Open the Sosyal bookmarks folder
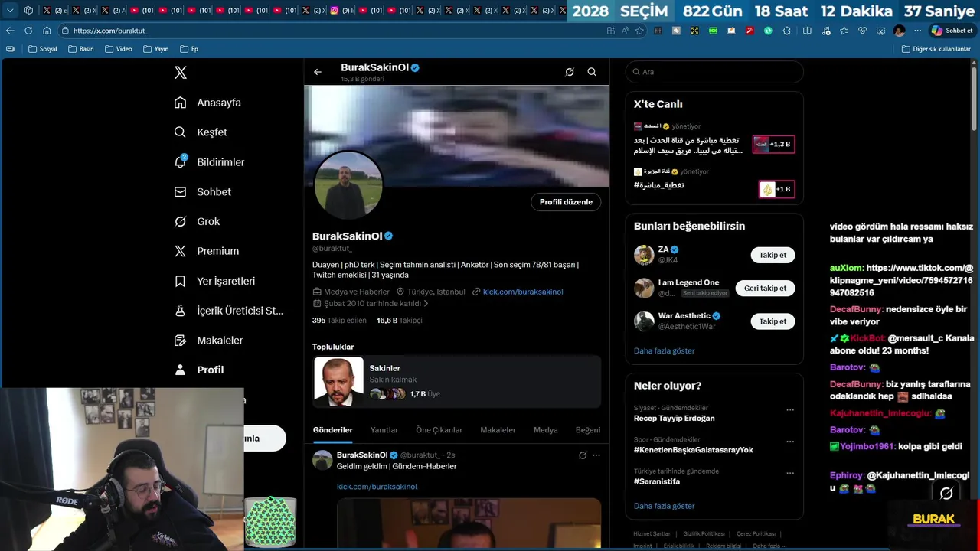Viewport: 980px width, 551px height. coord(43,49)
